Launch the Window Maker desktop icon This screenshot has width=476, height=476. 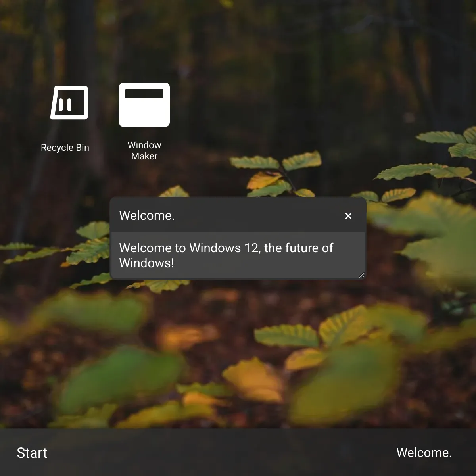point(144,105)
